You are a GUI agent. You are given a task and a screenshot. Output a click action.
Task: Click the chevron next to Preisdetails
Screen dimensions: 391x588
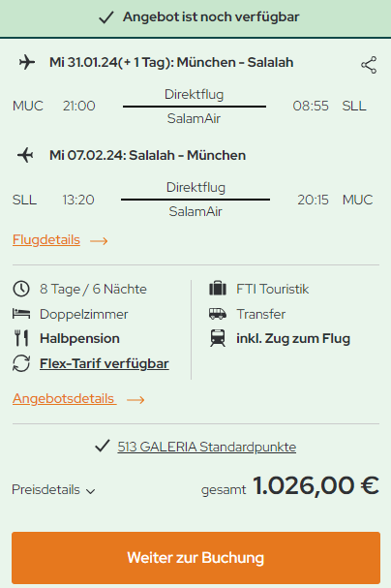[x=90, y=491]
